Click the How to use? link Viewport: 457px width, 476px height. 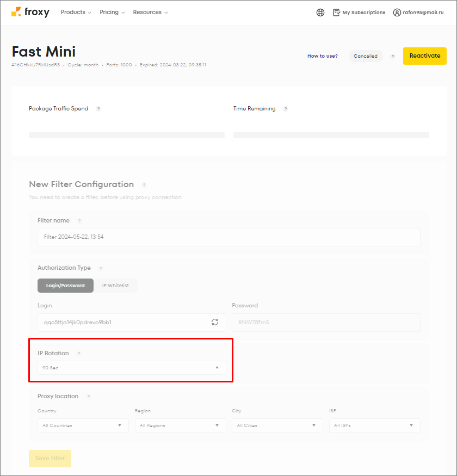(322, 55)
